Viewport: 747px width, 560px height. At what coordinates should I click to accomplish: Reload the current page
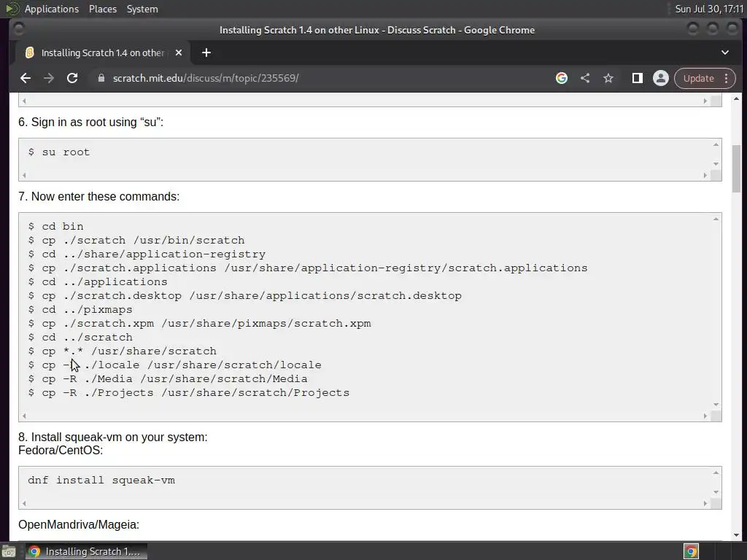click(x=72, y=78)
